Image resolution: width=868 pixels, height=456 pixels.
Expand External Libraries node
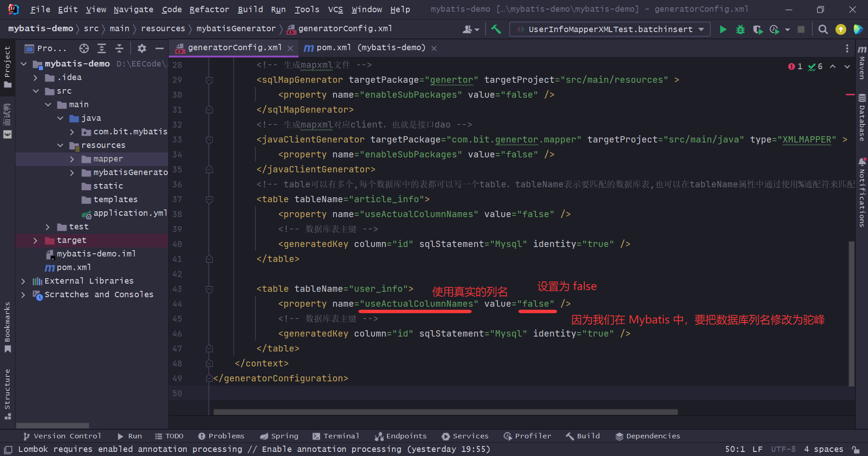(24, 281)
